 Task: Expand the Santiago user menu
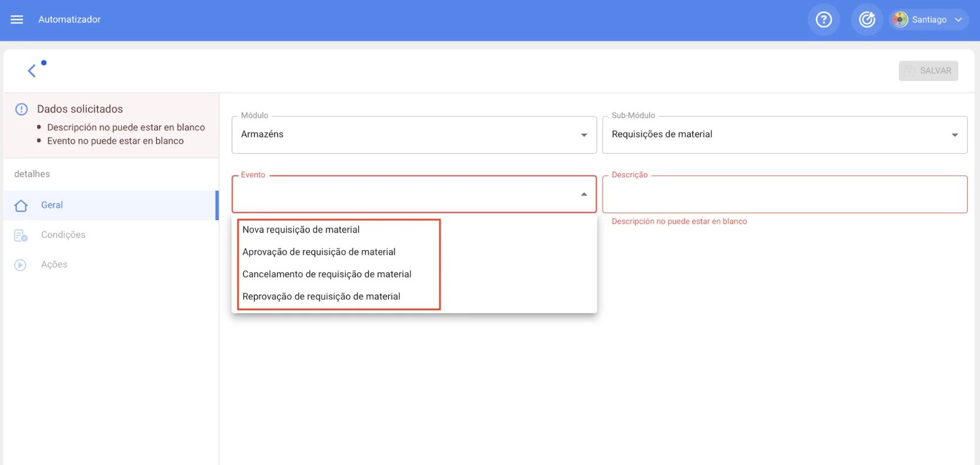[x=958, y=20]
